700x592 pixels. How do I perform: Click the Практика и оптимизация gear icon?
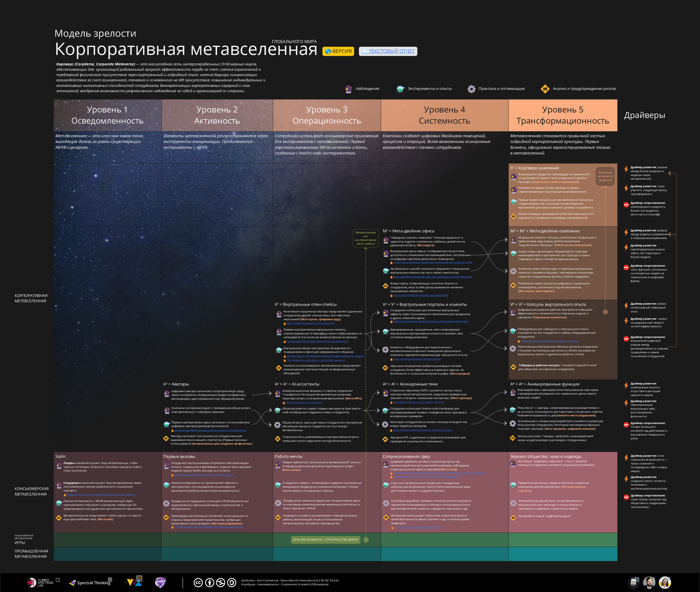point(471,89)
